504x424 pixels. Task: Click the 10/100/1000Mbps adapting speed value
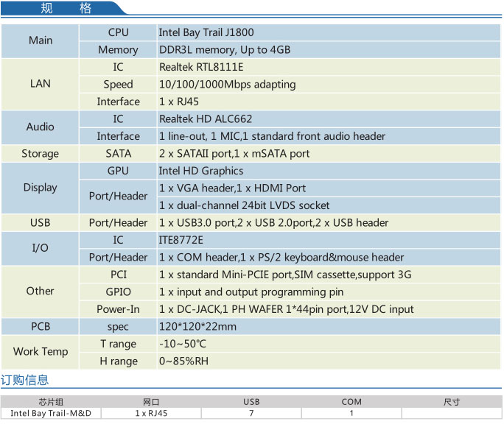pos(227,84)
